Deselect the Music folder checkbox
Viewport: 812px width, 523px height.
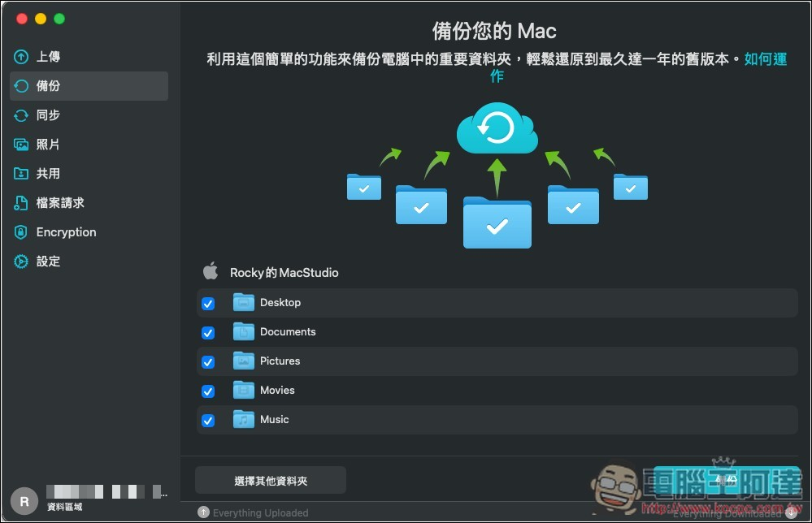208,421
